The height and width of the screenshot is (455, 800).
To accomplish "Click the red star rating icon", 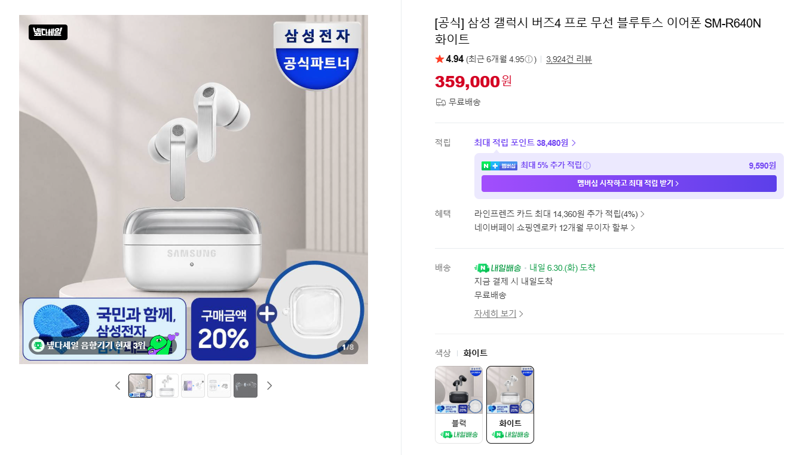I will [439, 59].
